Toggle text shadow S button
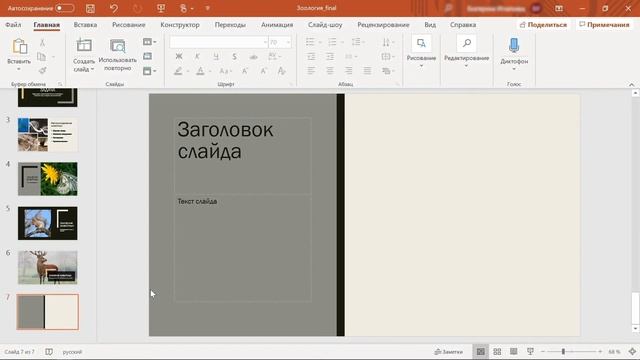 point(234,57)
